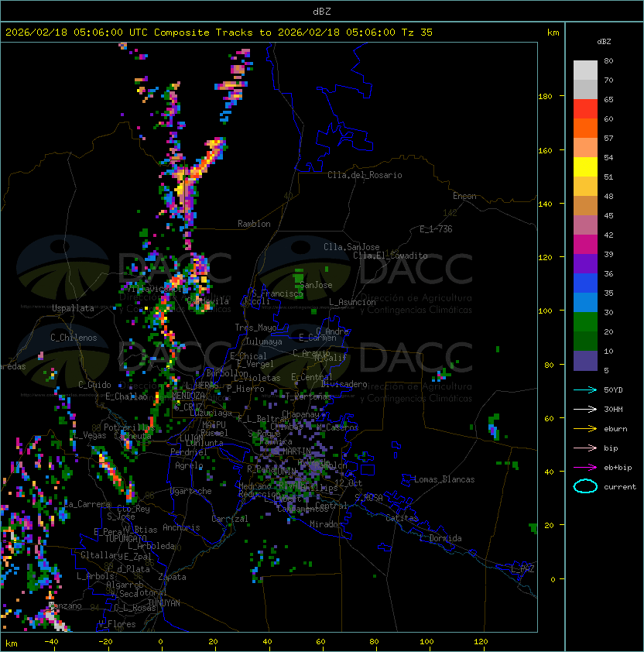Click the Potrerillos map label
644x652 pixels.
point(129,427)
